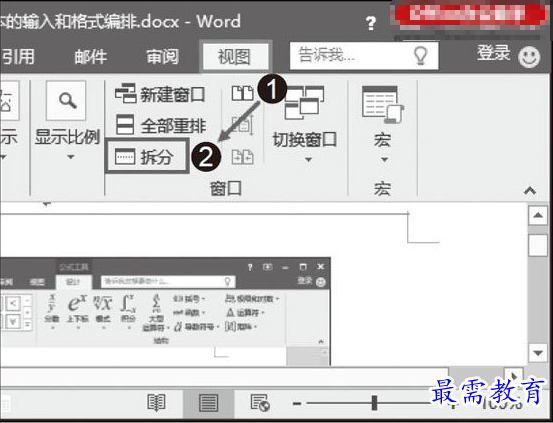Expand Switch Windows dropdown arrow
The image size is (553, 423).
click(309, 160)
